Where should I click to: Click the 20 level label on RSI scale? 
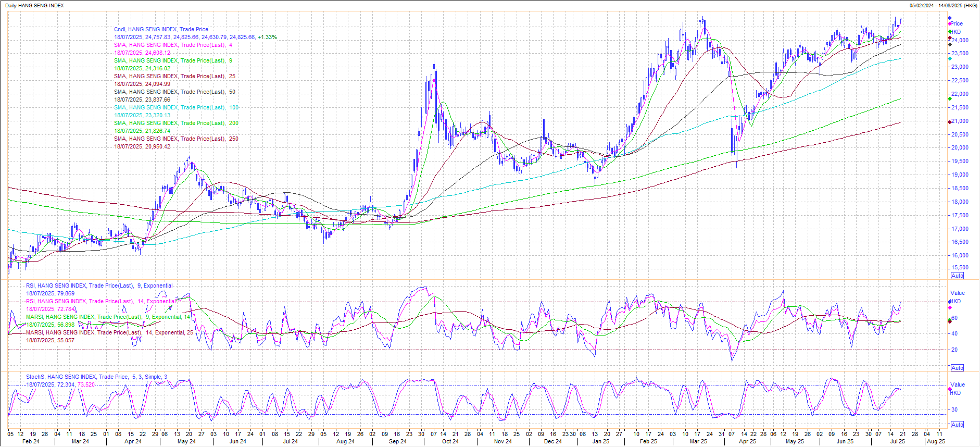pos(954,350)
